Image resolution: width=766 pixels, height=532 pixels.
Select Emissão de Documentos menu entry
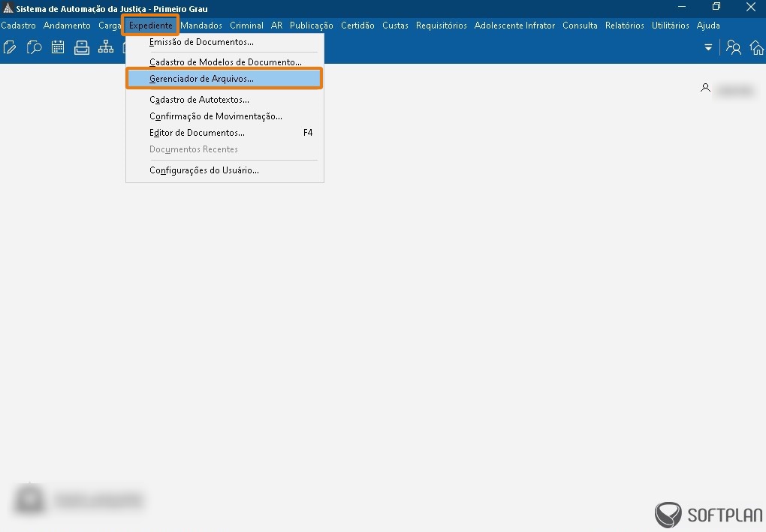click(225, 42)
